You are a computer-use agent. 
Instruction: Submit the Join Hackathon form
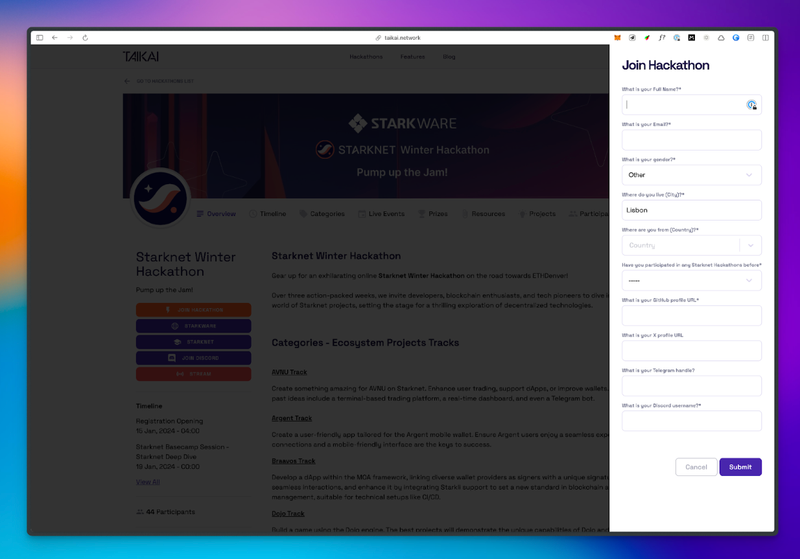[740, 467]
